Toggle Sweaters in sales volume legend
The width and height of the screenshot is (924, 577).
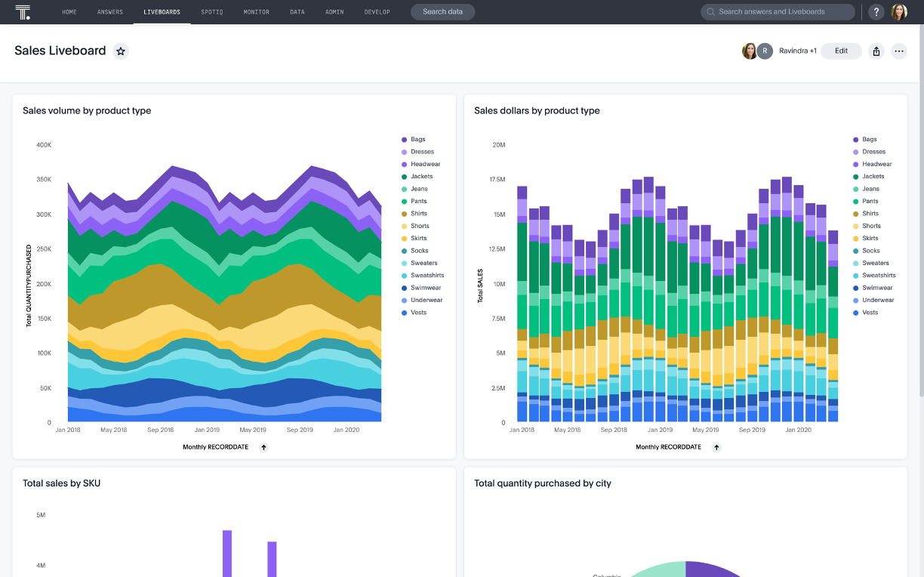point(420,264)
